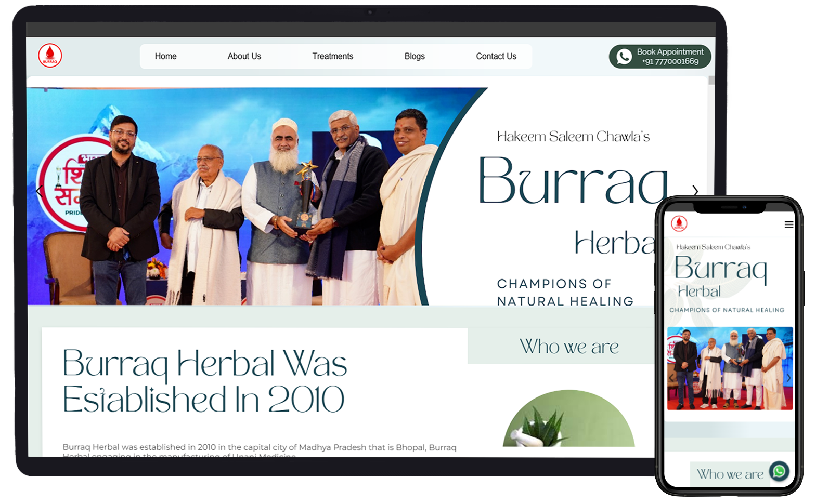Click the Book Appointment phone number text

[670, 61]
